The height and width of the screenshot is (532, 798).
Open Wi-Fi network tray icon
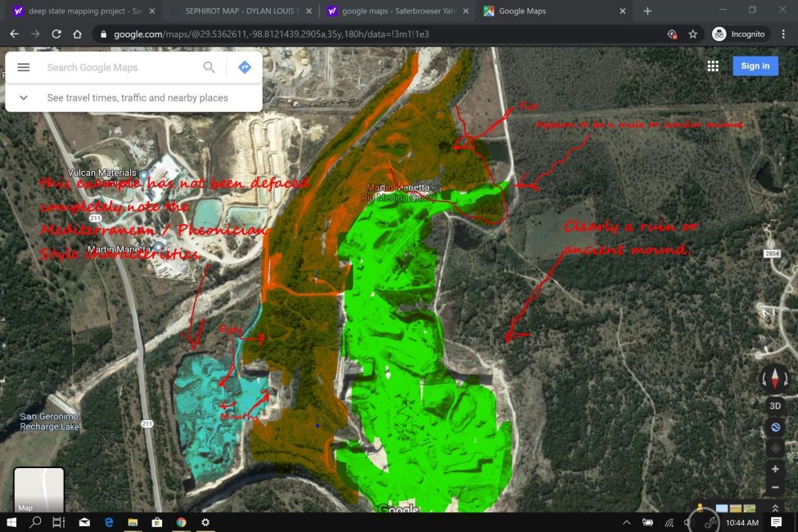[670, 522]
